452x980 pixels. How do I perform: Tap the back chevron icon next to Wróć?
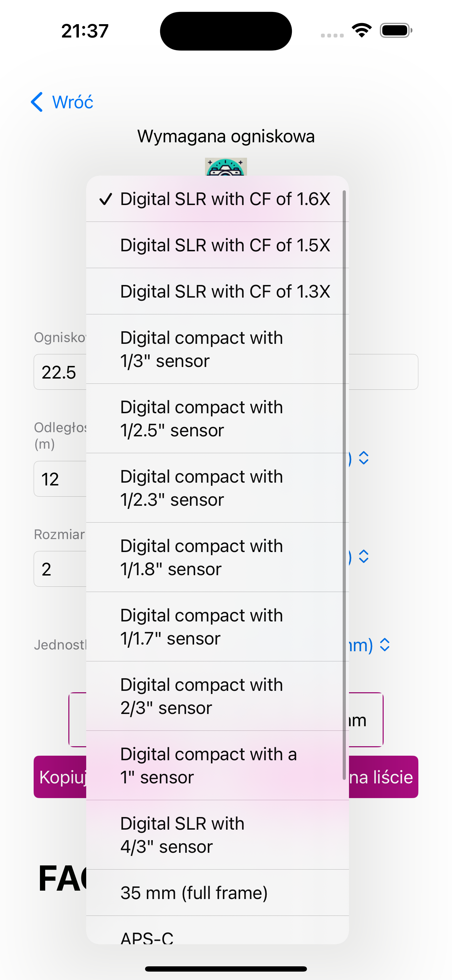tap(37, 102)
